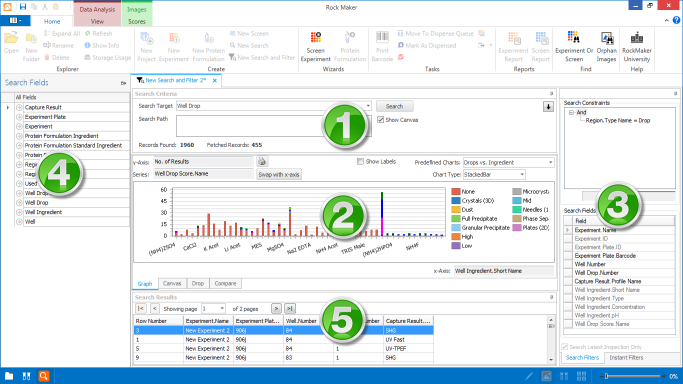Open the Compare tab

coord(225,283)
